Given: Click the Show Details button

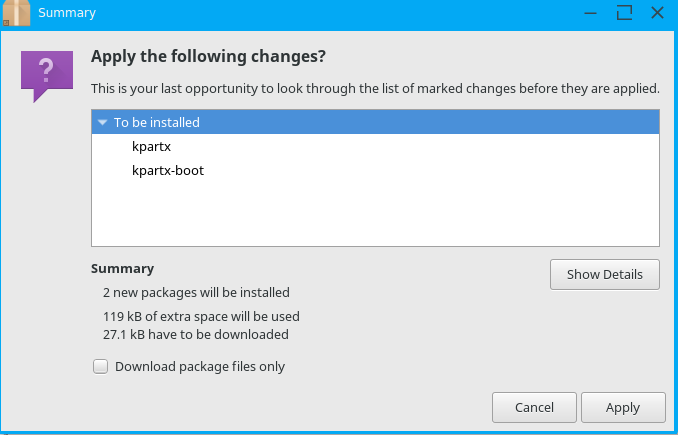Looking at the screenshot, I should (604, 275).
